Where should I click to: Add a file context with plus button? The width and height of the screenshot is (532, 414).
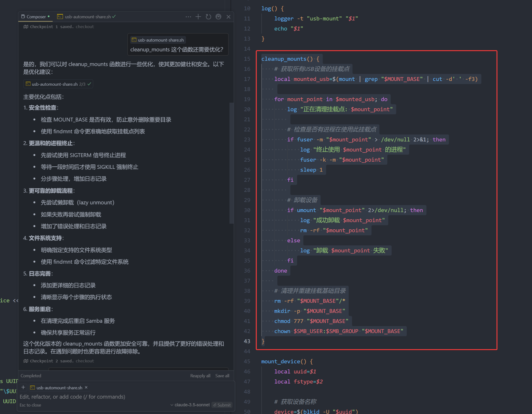[23, 387]
